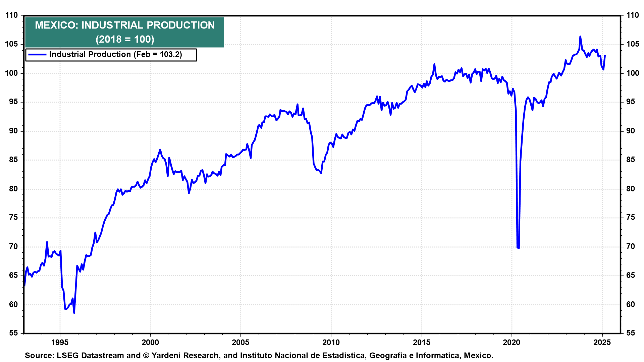Image resolution: width=644 pixels, height=362 pixels.
Task: Click the 2000 x-axis label
Action: 150,343
